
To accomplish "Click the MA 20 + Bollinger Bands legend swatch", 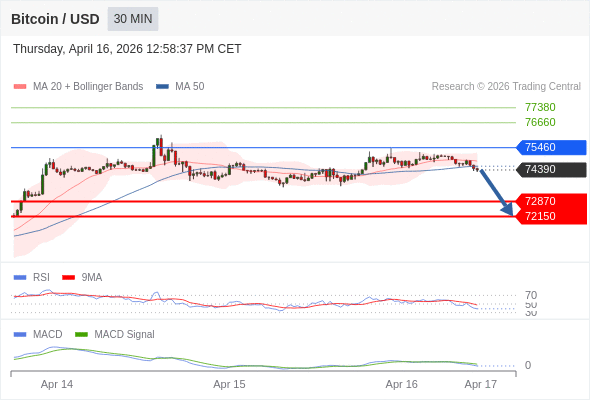I will point(20,87).
